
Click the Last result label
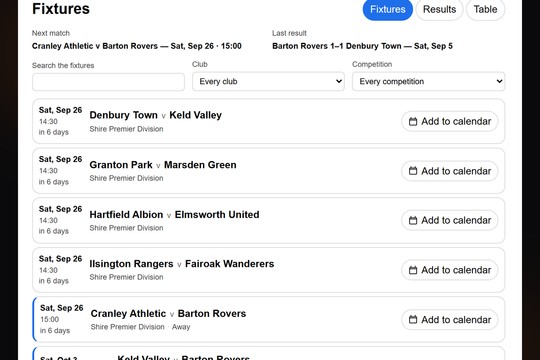tap(289, 33)
